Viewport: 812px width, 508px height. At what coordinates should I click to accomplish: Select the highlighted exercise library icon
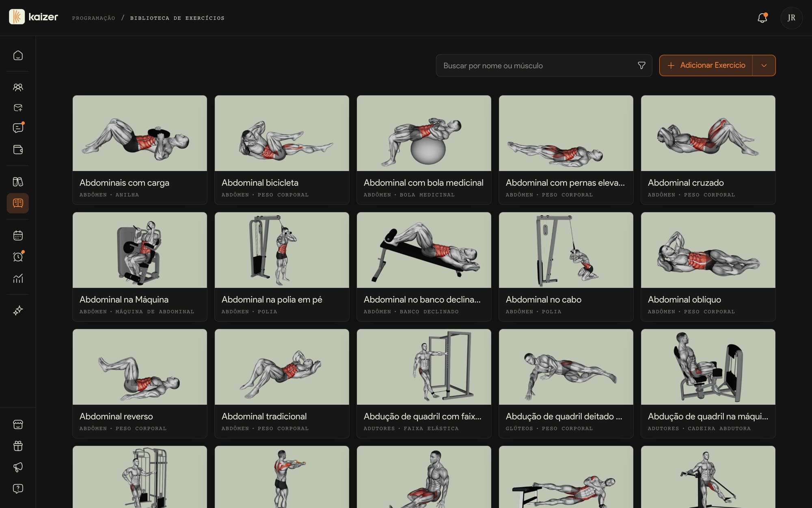(x=18, y=203)
